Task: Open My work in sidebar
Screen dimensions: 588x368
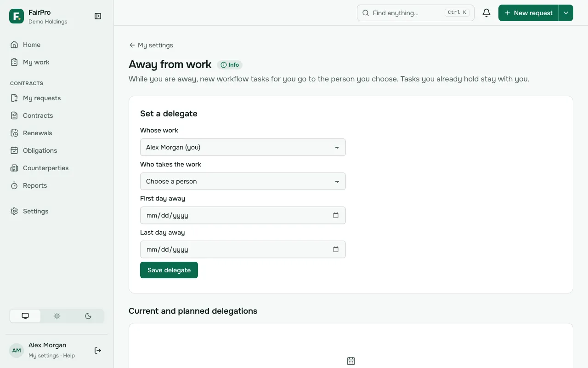Action: coord(57,62)
